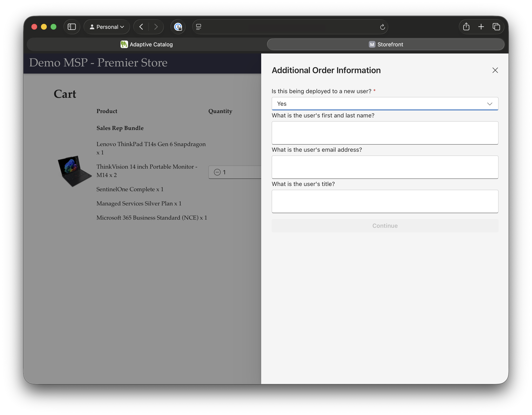Open the Personal profile dropdown
Image resolution: width=532 pixels, height=415 pixels.
[107, 27]
